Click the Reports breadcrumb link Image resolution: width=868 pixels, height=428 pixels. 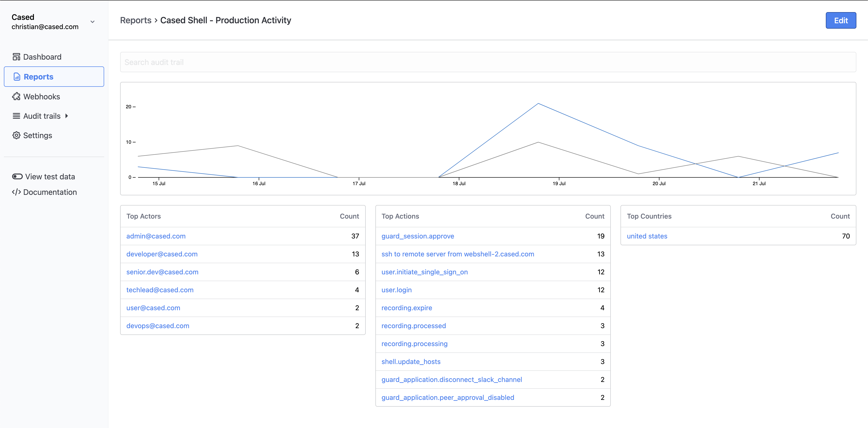pos(136,20)
